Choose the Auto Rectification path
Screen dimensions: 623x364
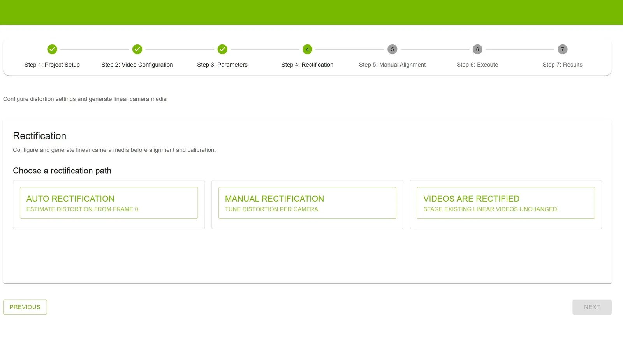[x=109, y=203]
